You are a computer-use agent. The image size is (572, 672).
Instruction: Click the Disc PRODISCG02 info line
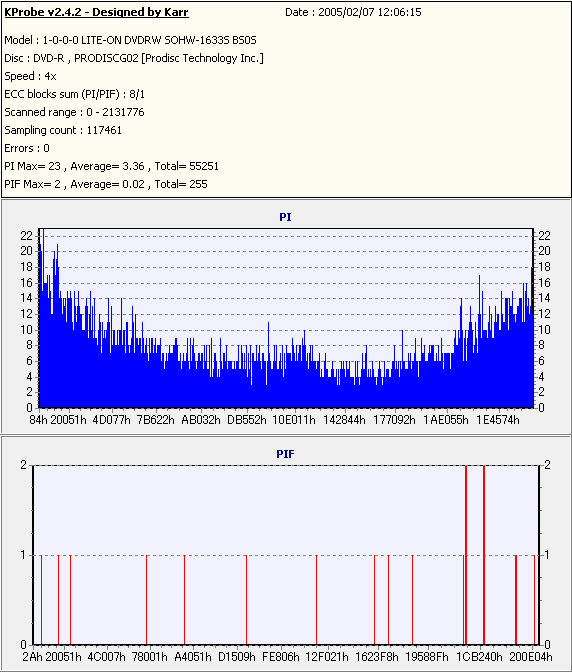[134, 58]
